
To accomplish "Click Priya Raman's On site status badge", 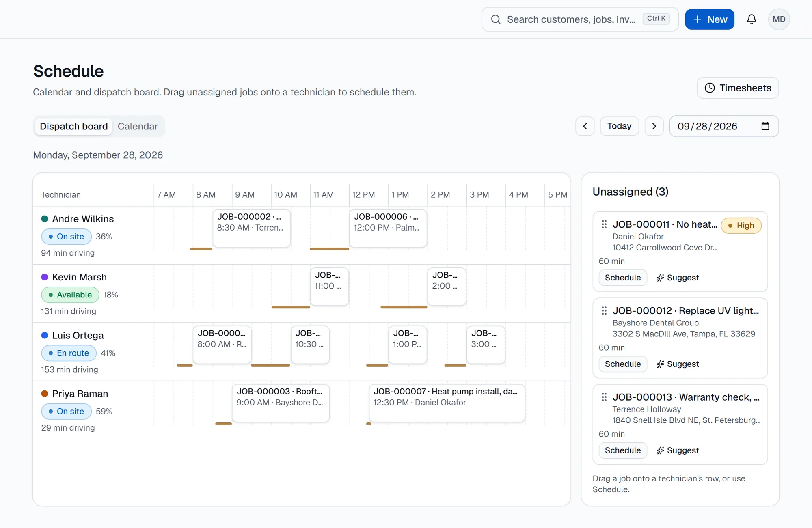I will pyautogui.click(x=66, y=411).
